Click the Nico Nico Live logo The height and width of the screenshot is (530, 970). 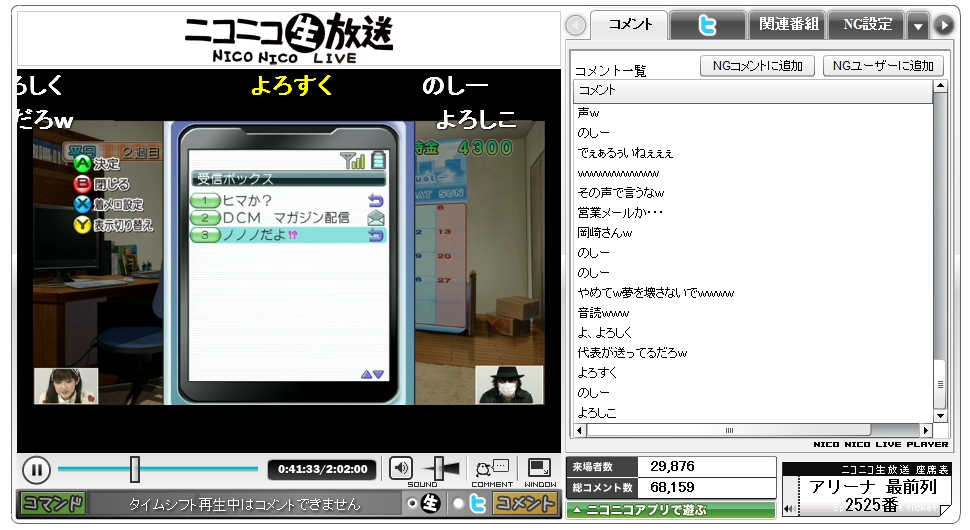coord(289,38)
